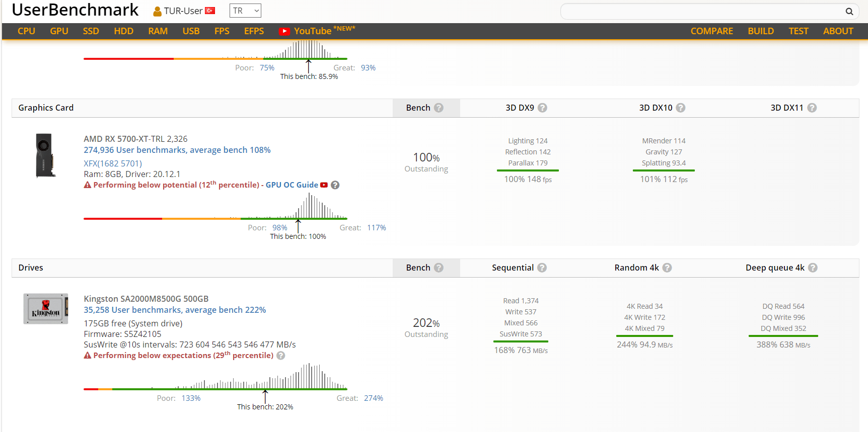This screenshot has height=432, width=868.
Task: Click the AMD RX 5700-XT graphics card image
Action: pyautogui.click(x=45, y=155)
